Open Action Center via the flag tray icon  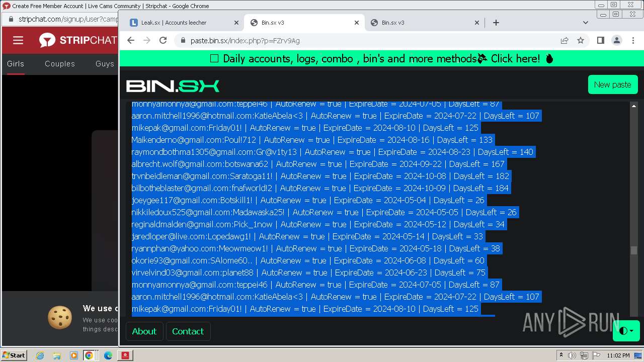596,355
